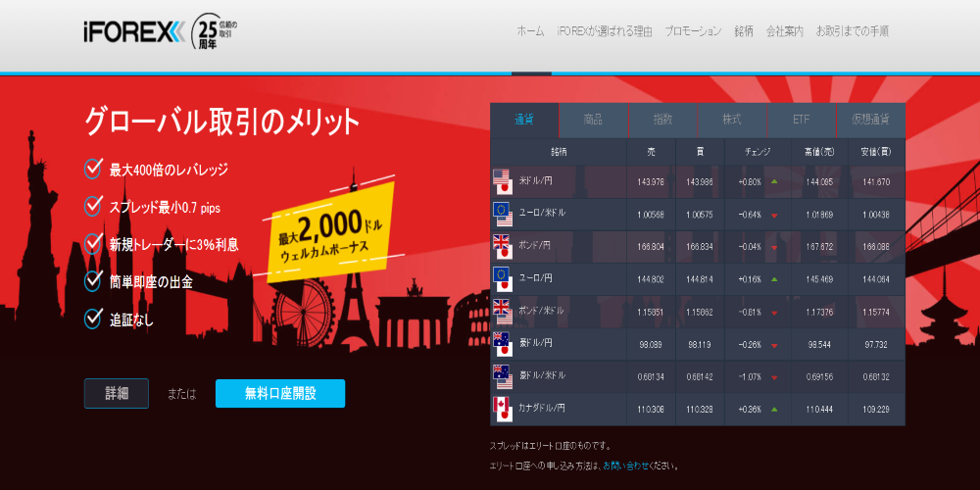This screenshot has height=490, width=980.
Task: Click the 買 column header
Action: pos(700,152)
